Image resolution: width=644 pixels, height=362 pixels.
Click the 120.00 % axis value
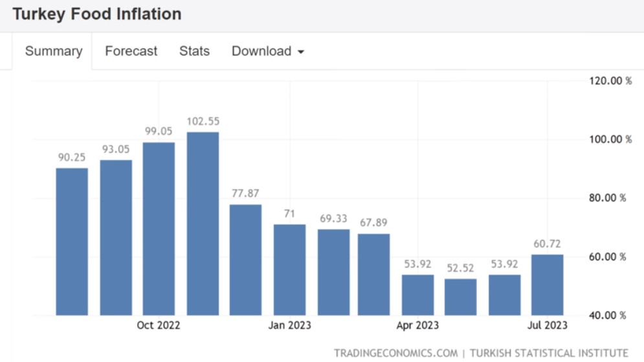[x=610, y=80]
